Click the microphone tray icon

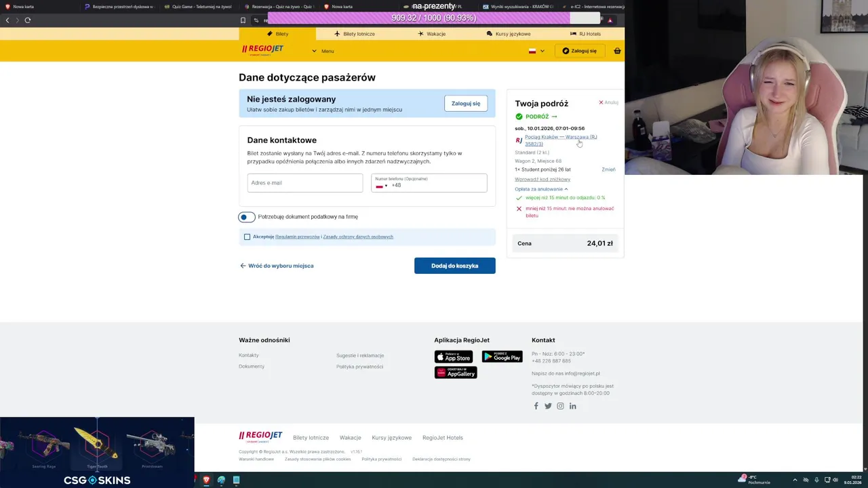tap(816, 480)
